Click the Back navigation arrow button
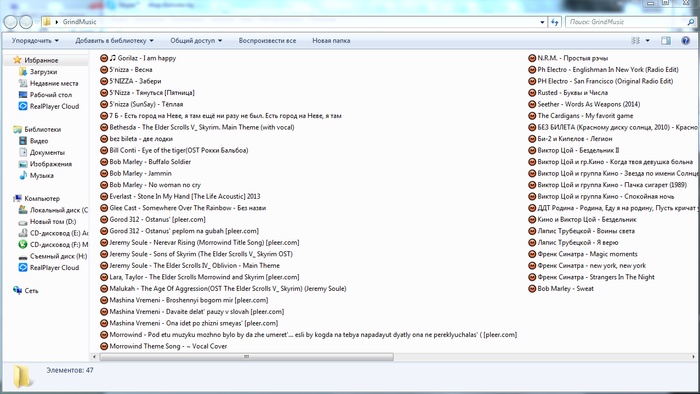This screenshot has height=394, width=700. click(11, 21)
